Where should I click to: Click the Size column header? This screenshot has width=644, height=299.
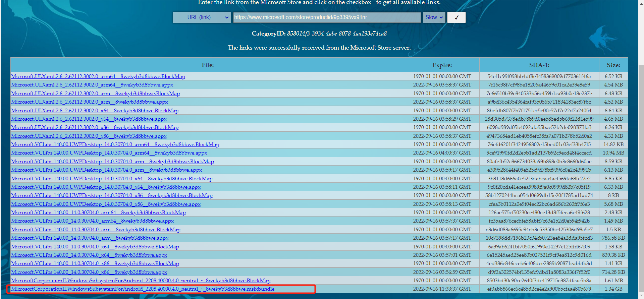[x=613, y=65]
